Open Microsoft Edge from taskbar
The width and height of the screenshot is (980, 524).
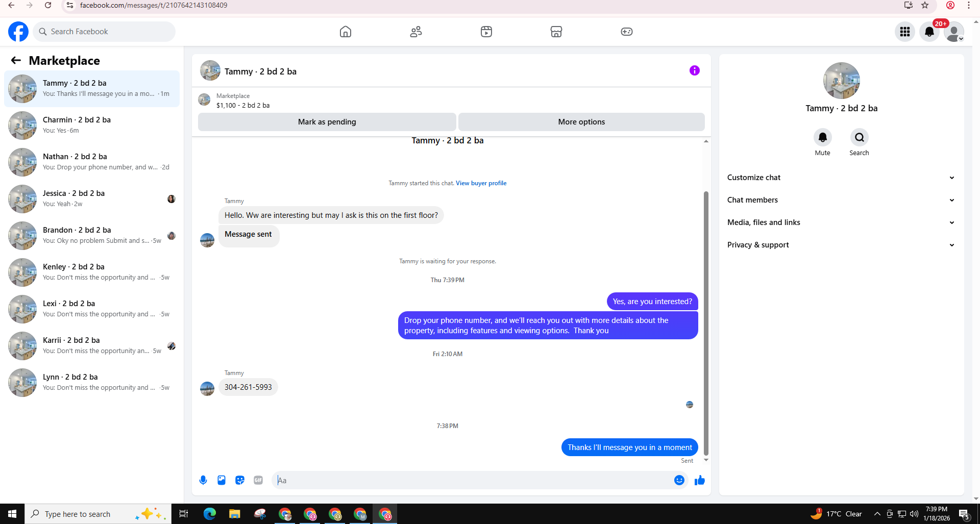(x=210, y=514)
